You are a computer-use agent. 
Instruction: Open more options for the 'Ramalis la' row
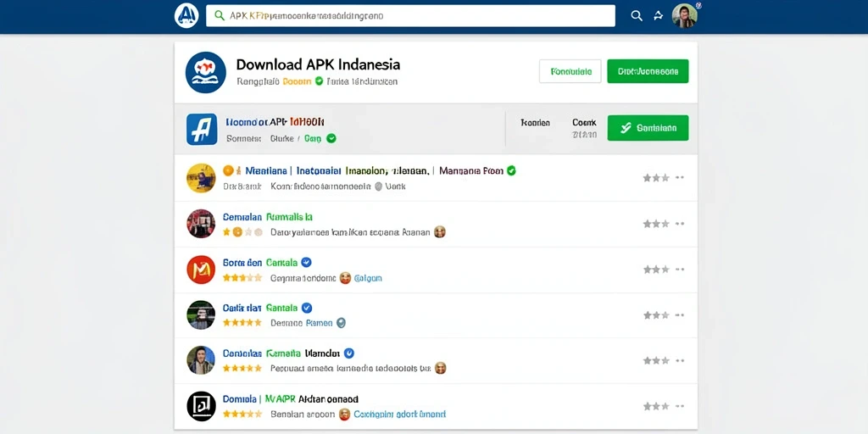[x=680, y=224]
